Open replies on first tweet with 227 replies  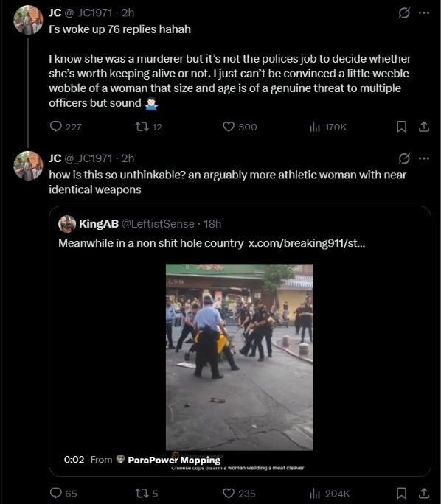66,127
